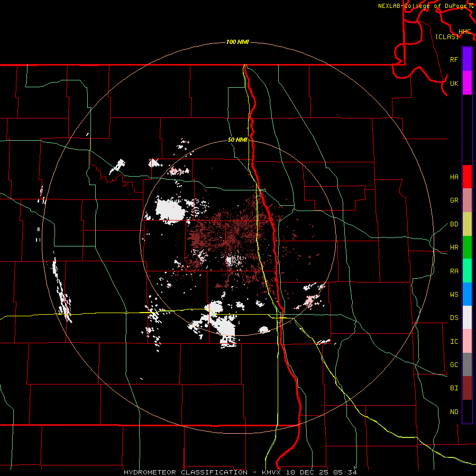Image resolution: width=476 pixels, height=476 pixels.
Task: Click the IC legend label
Action: coord(454,342)
